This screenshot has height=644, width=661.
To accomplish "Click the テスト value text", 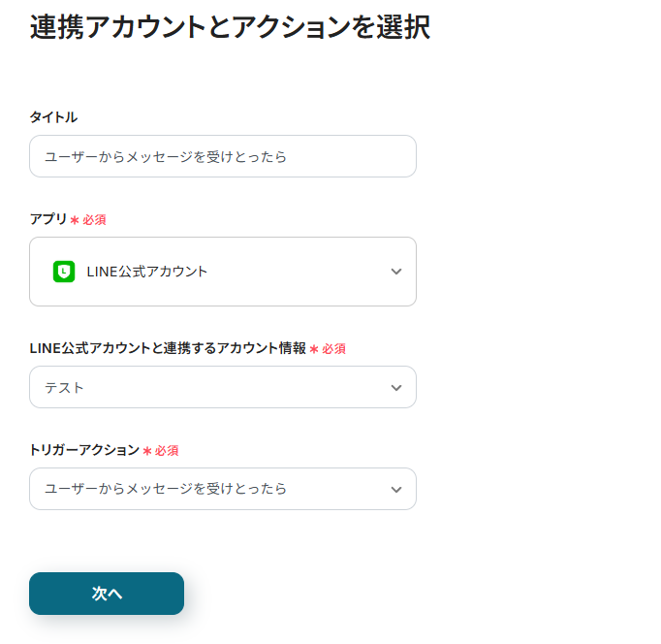I will tap(64, 388).
